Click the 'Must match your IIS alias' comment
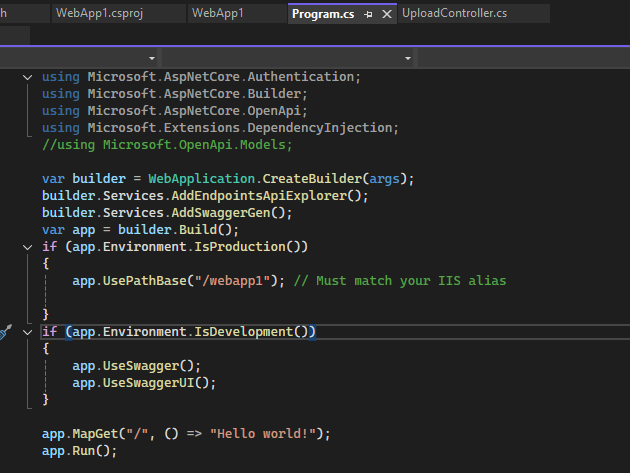The height and width of the screenshot is (473, 630). tap(400, 281)
